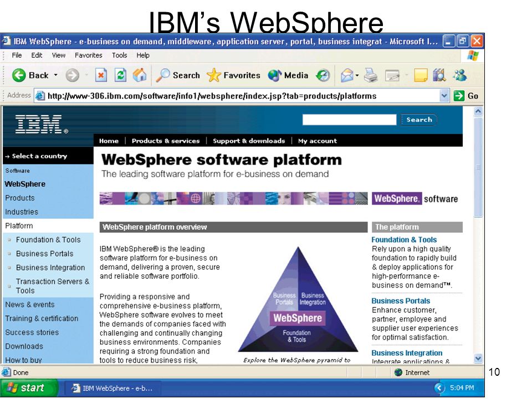Image resolution: width=532 pixels, height=399 pixels.
Task: Open Foundation & Tools in the sidebar
Action: pyautogui.click(x=48, y=239)
